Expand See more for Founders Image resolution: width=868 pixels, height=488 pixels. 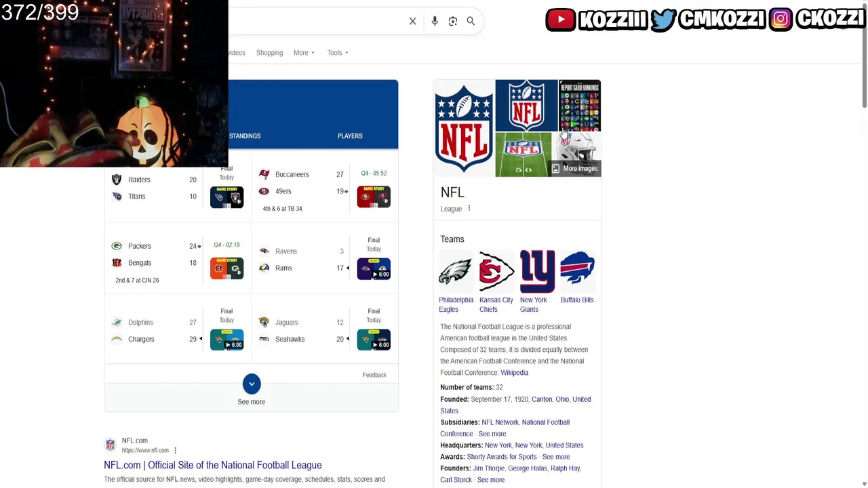(491, 480)
